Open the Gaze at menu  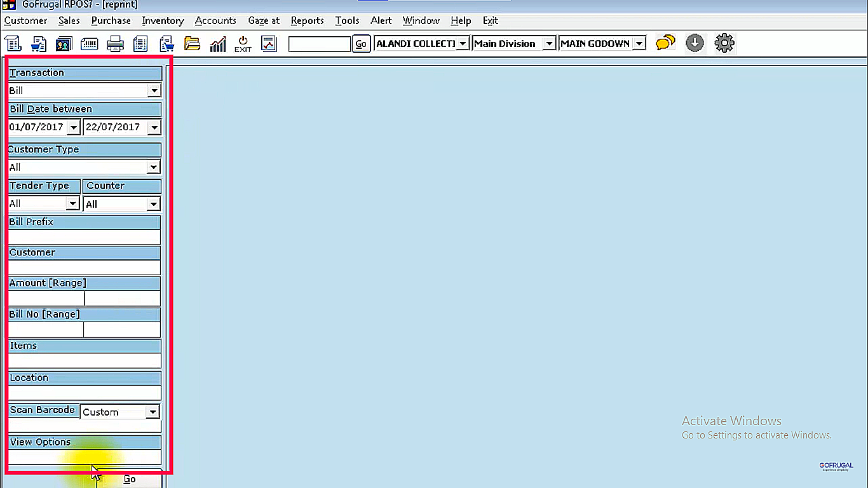(264, 20)
